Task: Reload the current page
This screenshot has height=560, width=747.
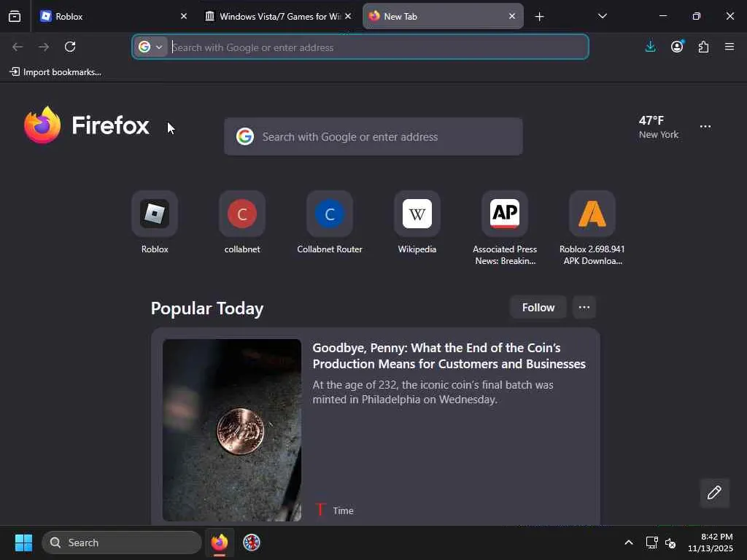Action: click(70, 47)
